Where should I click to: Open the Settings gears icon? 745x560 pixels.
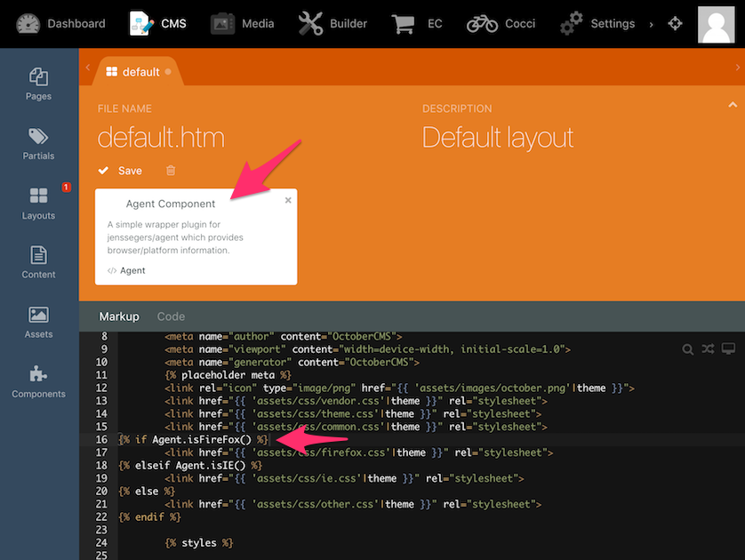[x=572, y=24]
